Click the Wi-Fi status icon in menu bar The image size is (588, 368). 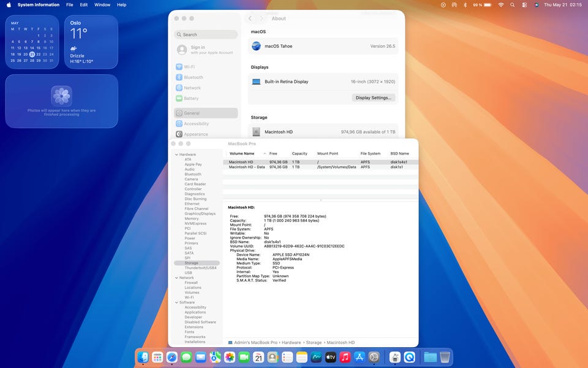[x=501, y=5]
